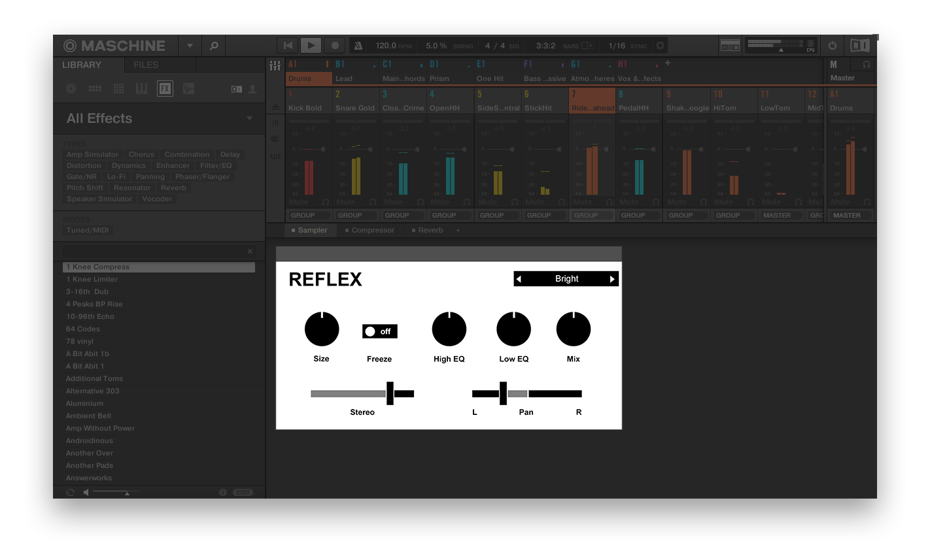
Task: Switch to user content icon
Action: (252, 89)
